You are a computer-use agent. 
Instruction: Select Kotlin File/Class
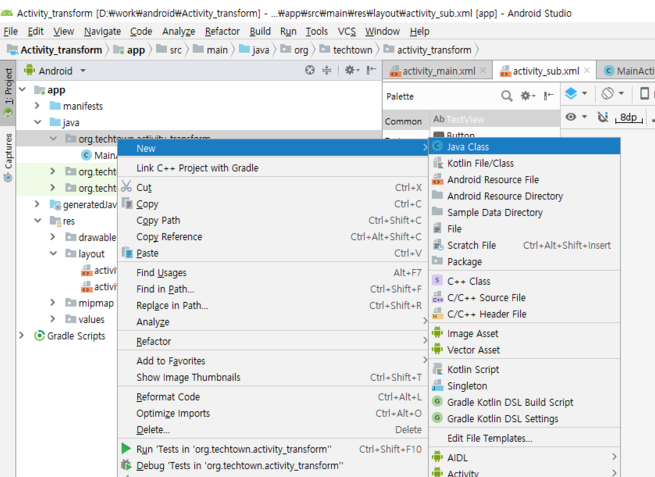pos(524,163)
